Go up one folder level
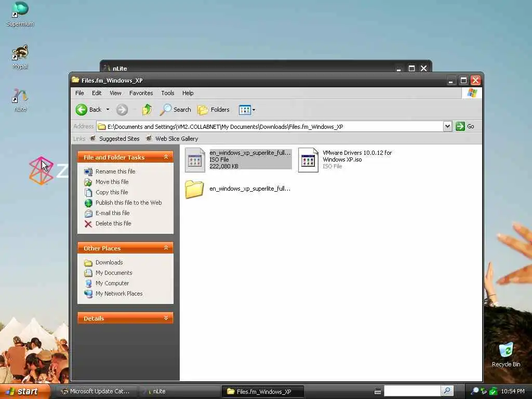Screen dimensions: 532x399 coord(147,110)
